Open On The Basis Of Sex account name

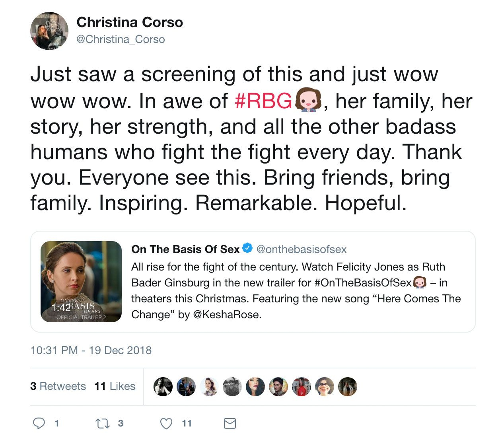pos(185,249)
